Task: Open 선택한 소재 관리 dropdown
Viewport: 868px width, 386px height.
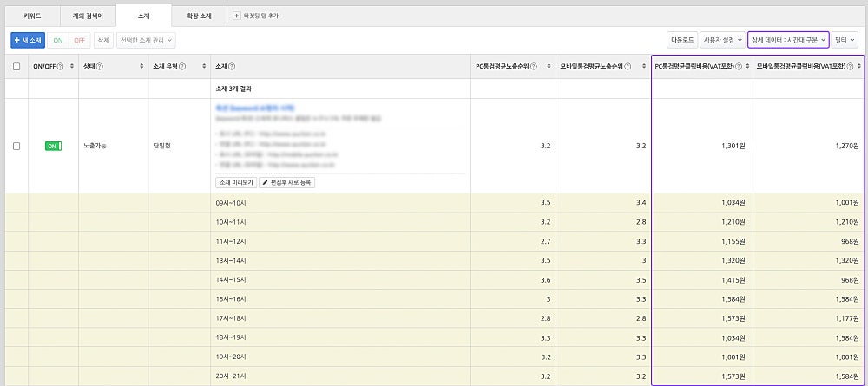Action: (x=146, y=40)
